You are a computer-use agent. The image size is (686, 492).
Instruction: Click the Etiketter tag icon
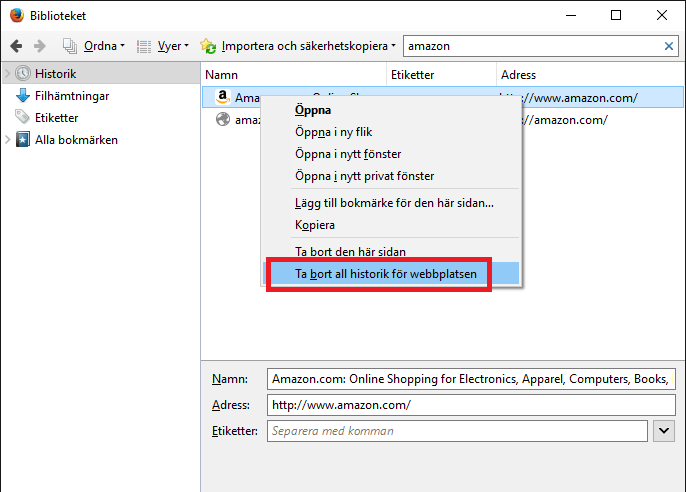tap(22, 117)
